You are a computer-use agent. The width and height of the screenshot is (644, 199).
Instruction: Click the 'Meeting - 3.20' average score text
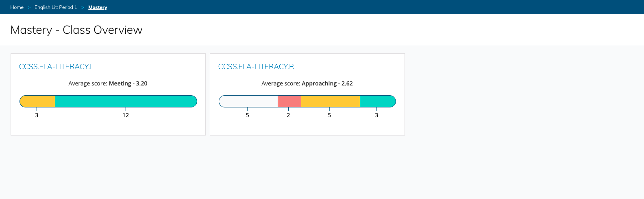tap(128, 83)
